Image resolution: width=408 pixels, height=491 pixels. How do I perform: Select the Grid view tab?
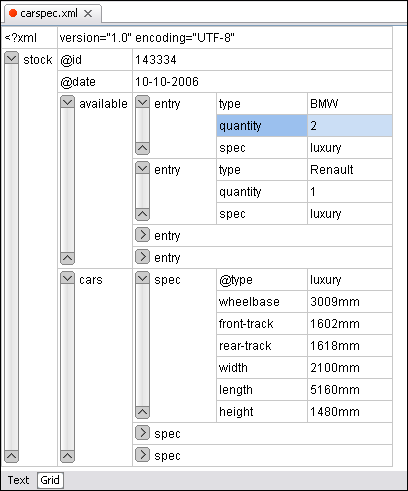coord(50,480)
